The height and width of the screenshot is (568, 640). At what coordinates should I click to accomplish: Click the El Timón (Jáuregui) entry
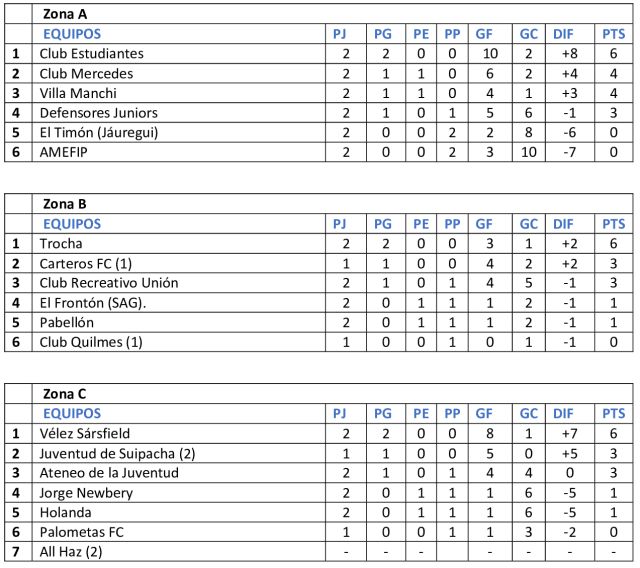pyautogui.click(x=99, y=132)
